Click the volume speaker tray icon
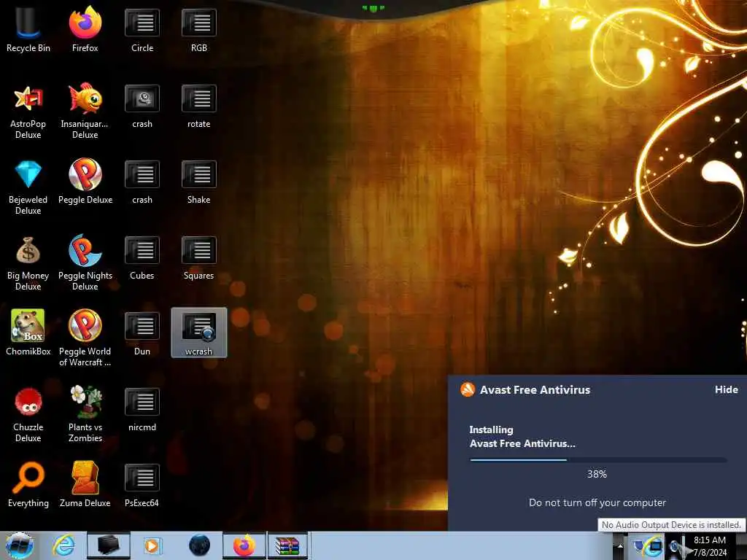This screenshot has width=747, height=560. point(676,548)
